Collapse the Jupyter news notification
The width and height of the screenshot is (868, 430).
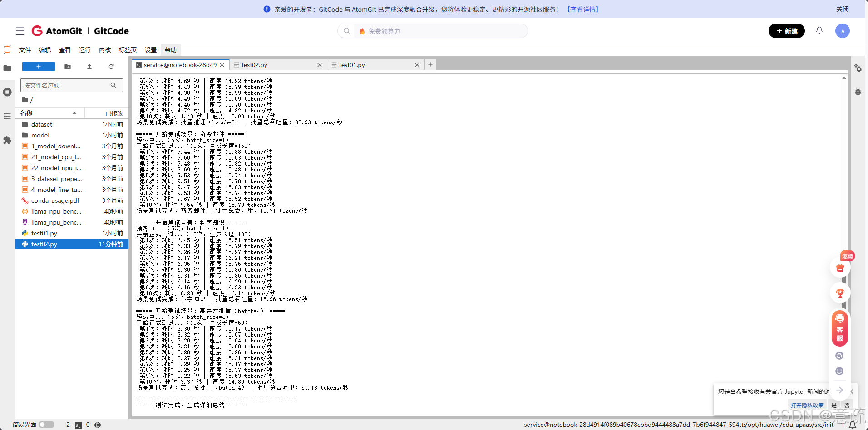click(x=852, y=391)
